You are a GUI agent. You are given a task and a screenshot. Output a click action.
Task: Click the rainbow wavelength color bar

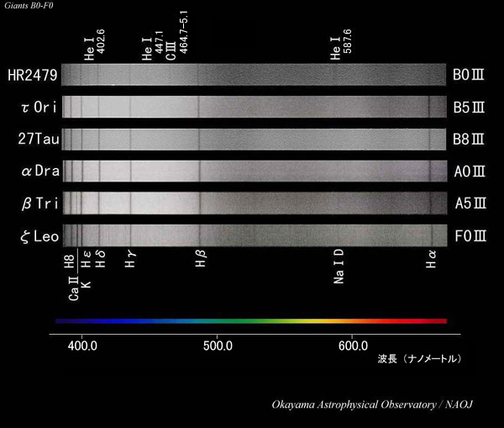click(x=250, y=320)
